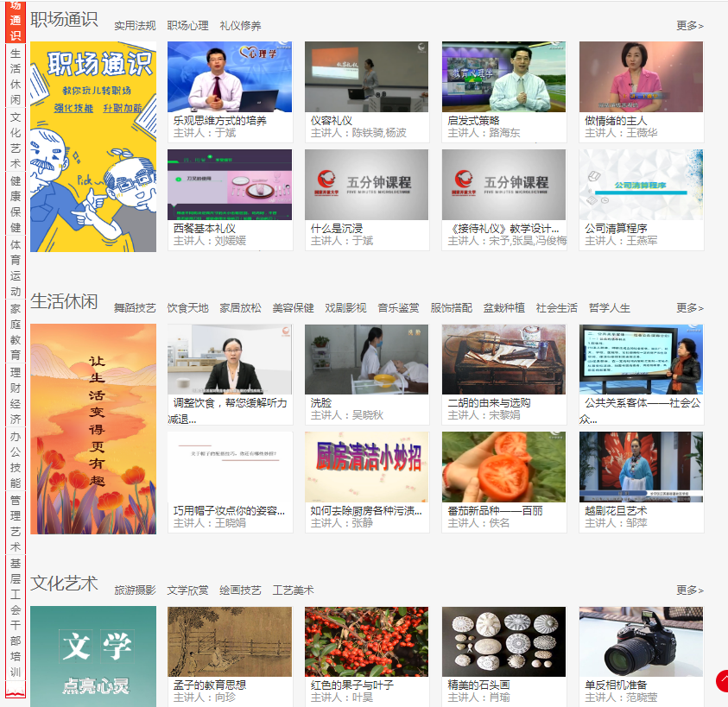Open the 二胡的由来与选购 course link
The height and width of the screenshot is (707, 728).
pos(489,403)
